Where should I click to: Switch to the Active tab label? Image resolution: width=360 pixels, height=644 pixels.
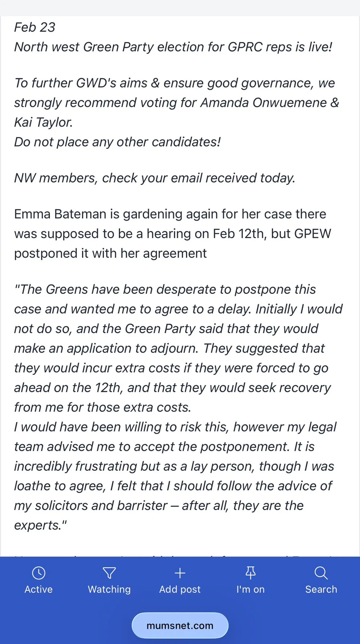(39, 589)
